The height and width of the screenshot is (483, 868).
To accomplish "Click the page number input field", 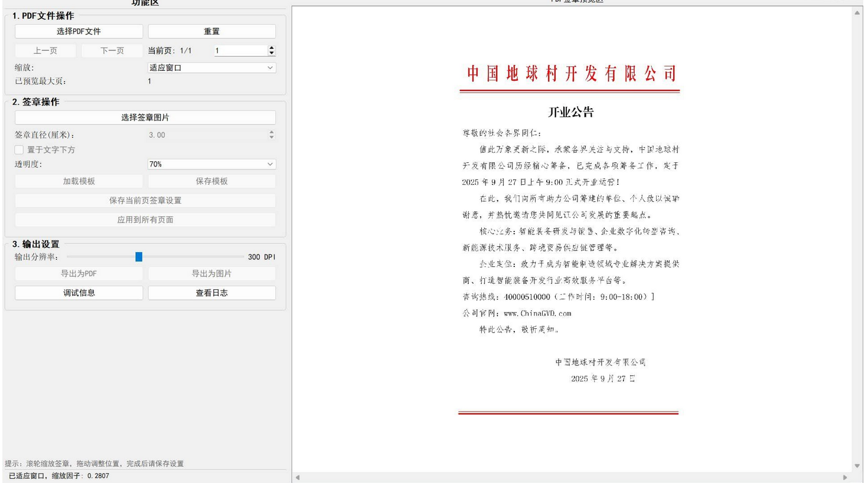I will (240, 51).
